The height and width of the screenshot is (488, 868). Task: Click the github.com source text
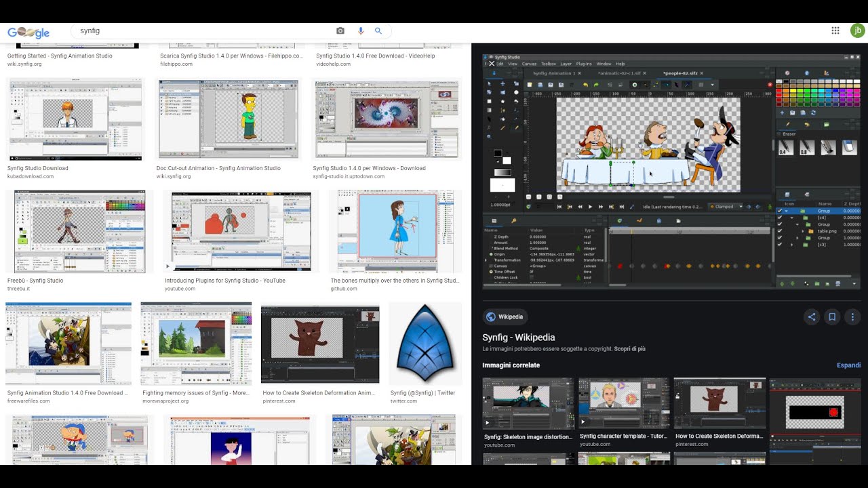point(344,289)
